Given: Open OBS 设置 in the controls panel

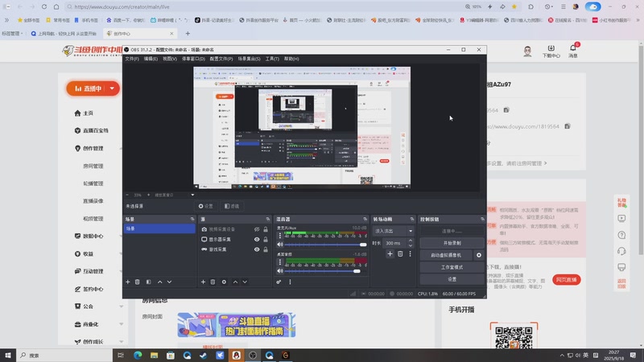Looking at the screenshot, I should pos(452,279).
